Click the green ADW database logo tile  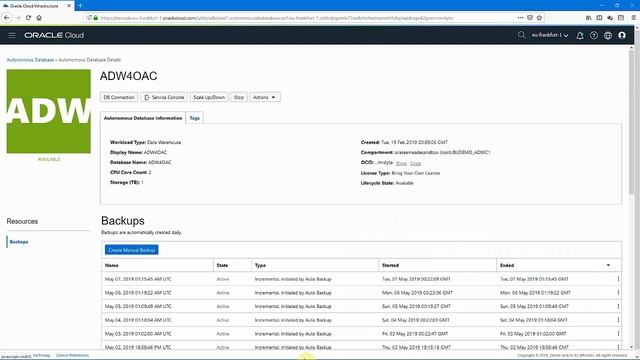click(49, 111)
